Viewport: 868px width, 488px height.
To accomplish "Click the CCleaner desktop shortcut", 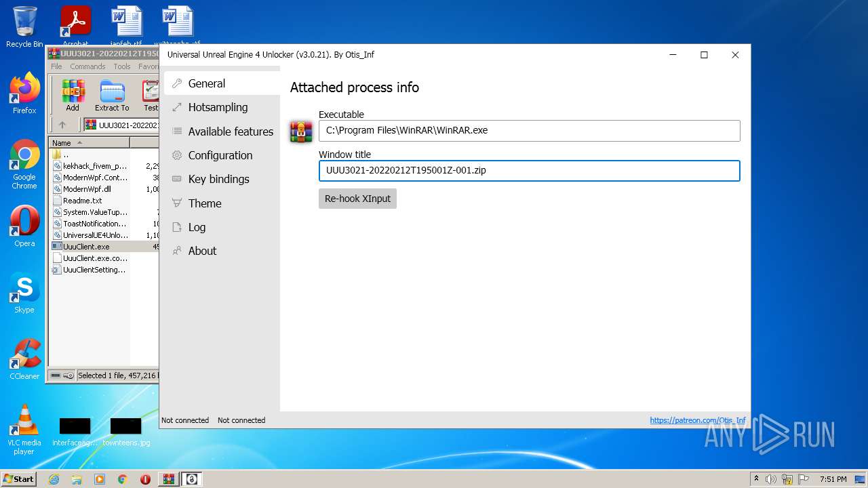I will pyautogui.click(x=24, y=359).
